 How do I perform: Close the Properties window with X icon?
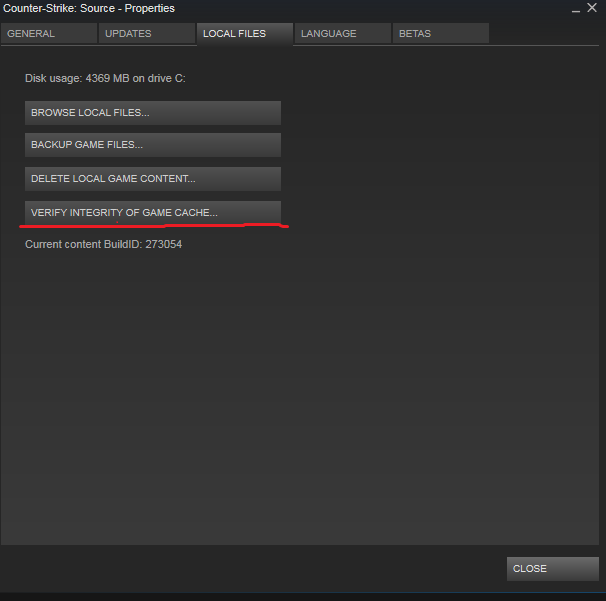click(592, 8)
